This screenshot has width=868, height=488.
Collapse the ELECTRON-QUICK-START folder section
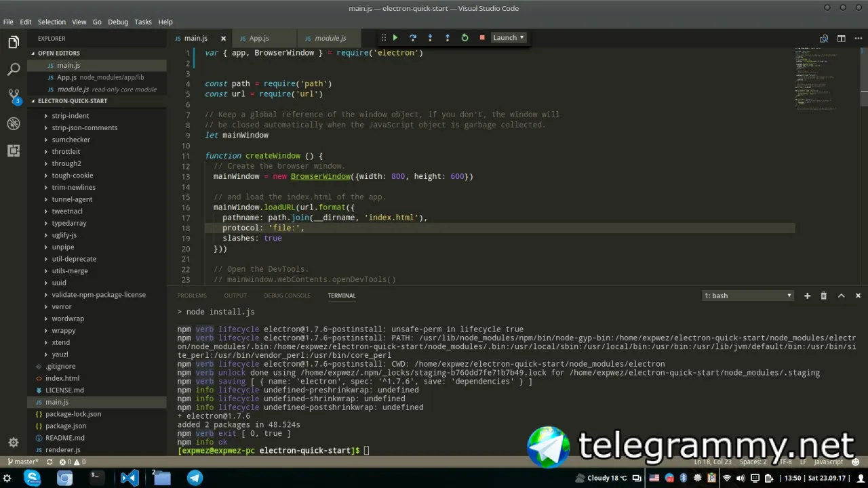[97, 101]
